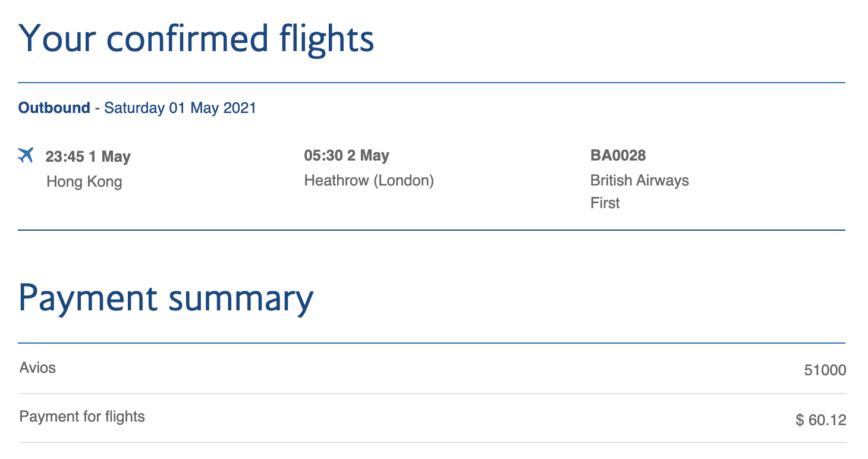Click the airplane icon beside departure time
The height and width of the screenshot is (459, 868).
(x=26, y=155)
